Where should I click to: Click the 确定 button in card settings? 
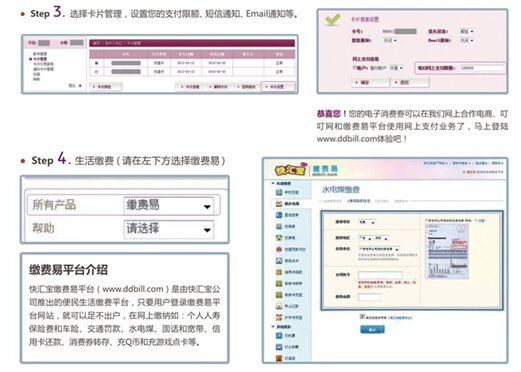(x=370, y=82)
